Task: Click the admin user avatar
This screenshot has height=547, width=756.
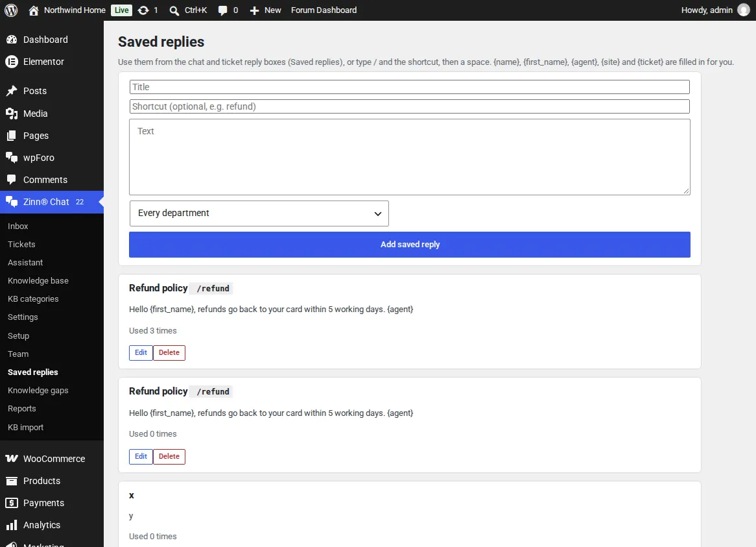Action: coord(744,10)
